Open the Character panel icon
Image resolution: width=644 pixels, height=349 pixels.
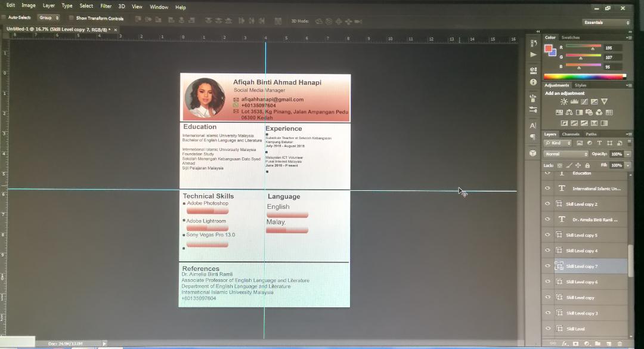pos(533,125)
